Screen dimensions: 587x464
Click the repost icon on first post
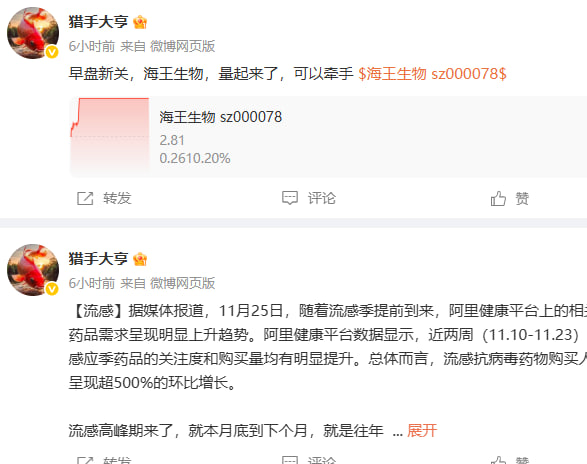click(85, 198)
